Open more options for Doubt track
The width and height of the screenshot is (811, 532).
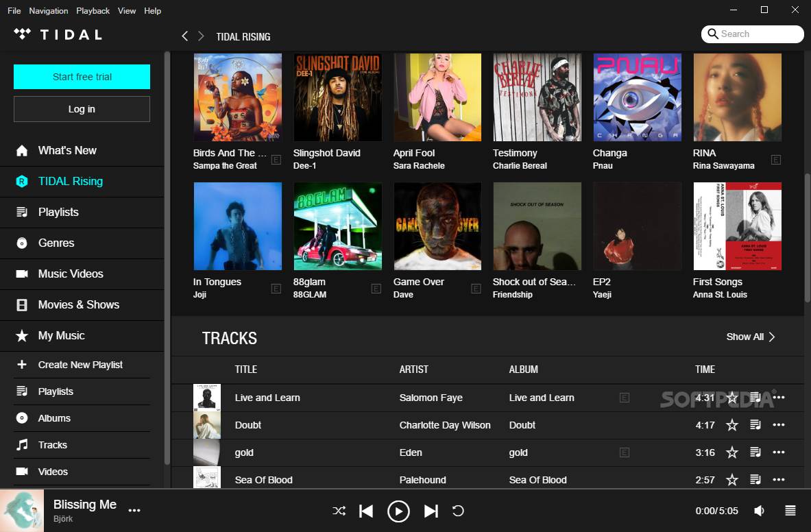click(x=778, y=425)
